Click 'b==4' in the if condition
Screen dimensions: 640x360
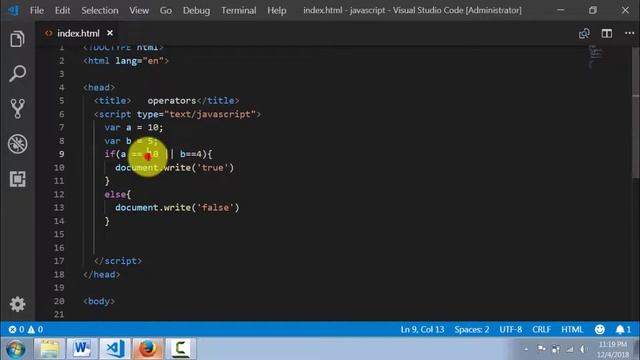click(191, 154)
